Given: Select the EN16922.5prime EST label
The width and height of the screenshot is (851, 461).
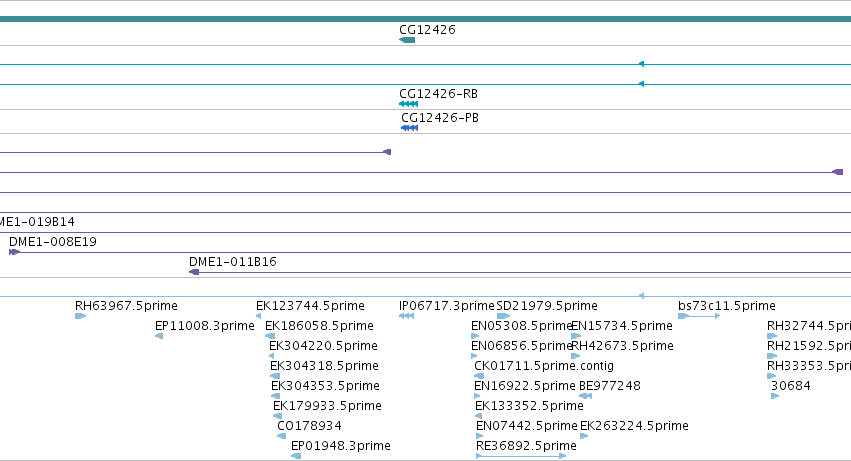Looking at the screenshot, I should click(525, 386).
